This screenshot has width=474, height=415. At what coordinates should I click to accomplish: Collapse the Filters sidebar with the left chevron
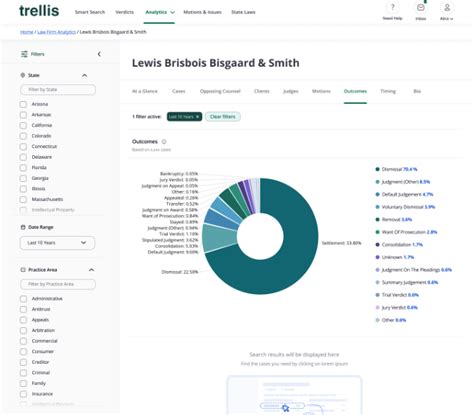pos(99,54)
